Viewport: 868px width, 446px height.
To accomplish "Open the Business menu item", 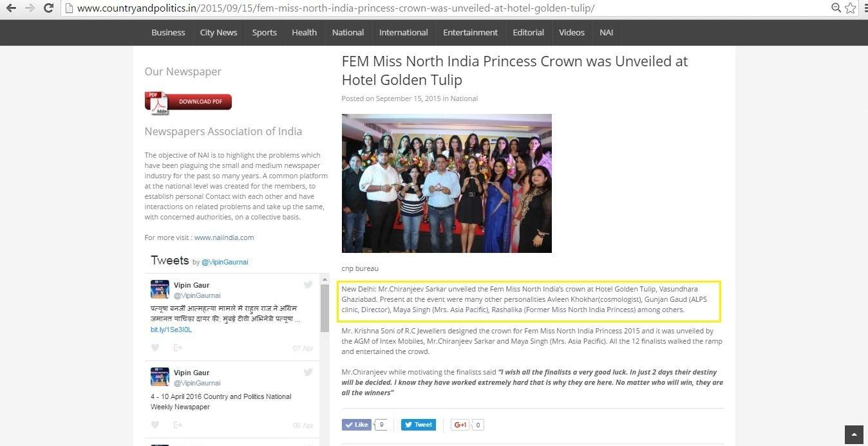I will pos(168,32).
